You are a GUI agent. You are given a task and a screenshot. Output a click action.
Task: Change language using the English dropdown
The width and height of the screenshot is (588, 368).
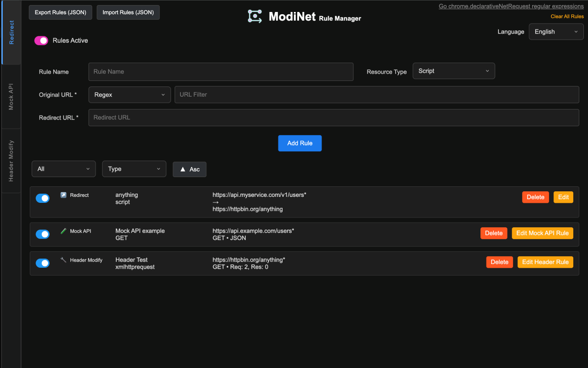point(556,31)
